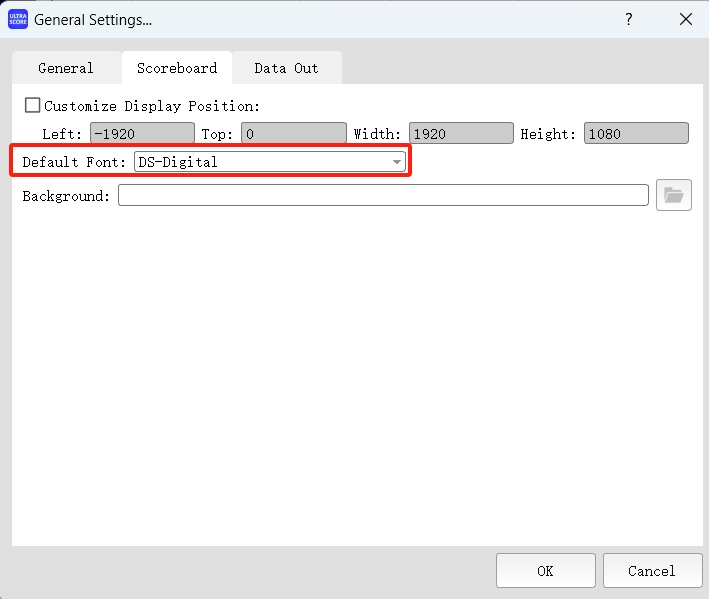Click the Default Font label
This screenshot has height=599, width=709.
pos(74,162)
